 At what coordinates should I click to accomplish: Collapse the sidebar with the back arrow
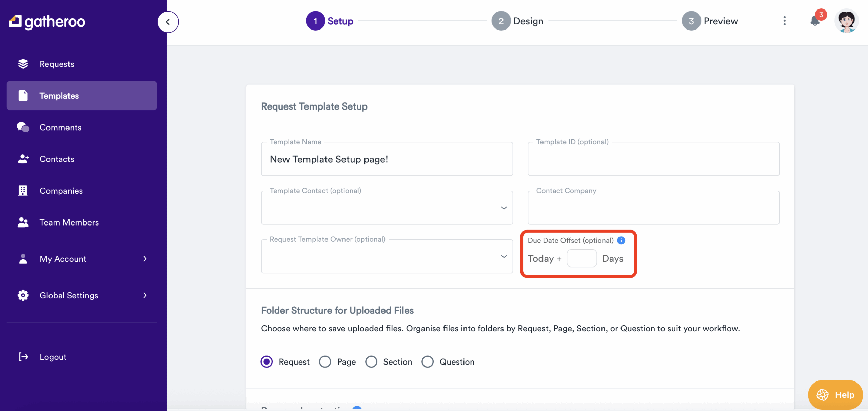point(168,22)
